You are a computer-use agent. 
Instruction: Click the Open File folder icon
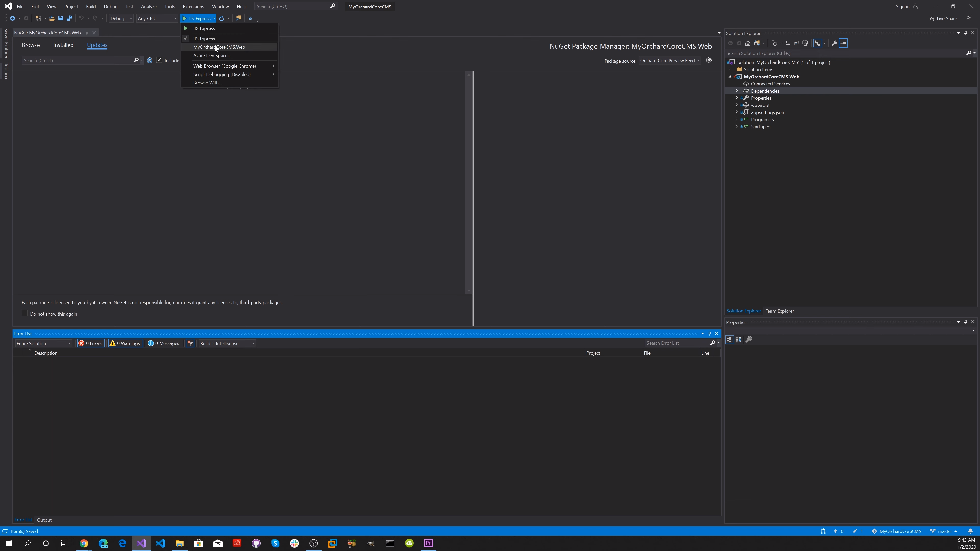pyautogui.click(x=52, y=18)
